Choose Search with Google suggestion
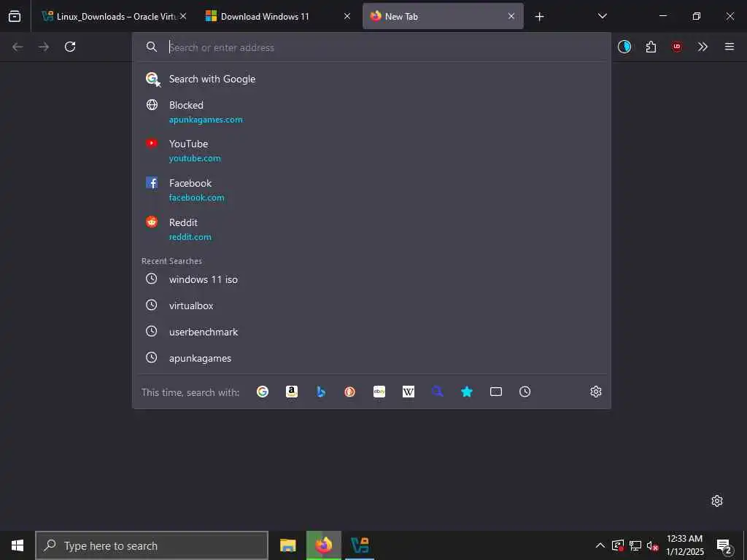 [371, 79]
